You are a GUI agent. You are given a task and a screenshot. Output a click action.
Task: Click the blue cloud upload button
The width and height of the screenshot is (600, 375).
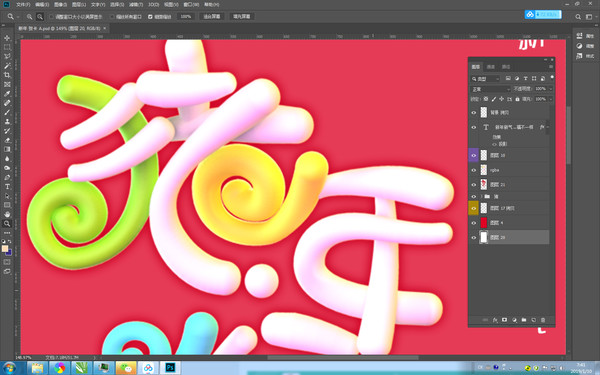[x=543, y=15]
